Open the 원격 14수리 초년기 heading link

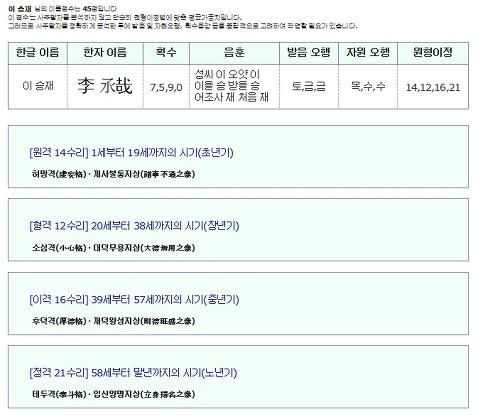(x=131, y=153)
